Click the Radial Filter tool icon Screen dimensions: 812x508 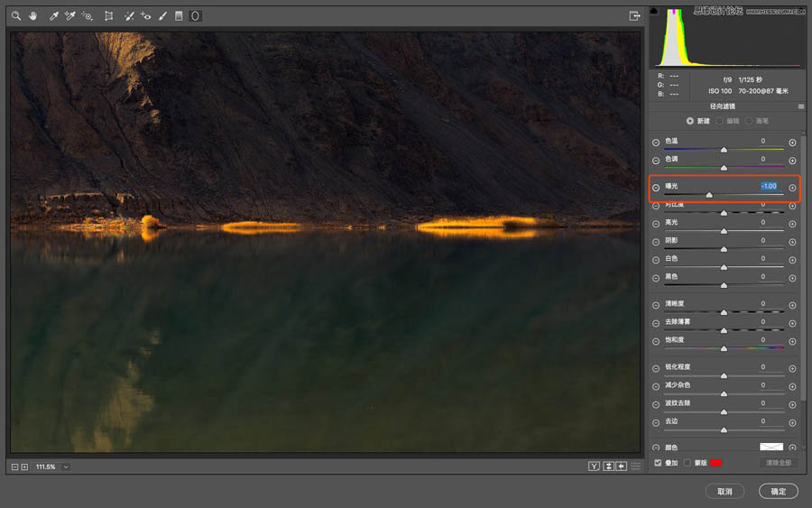[195, 16]
